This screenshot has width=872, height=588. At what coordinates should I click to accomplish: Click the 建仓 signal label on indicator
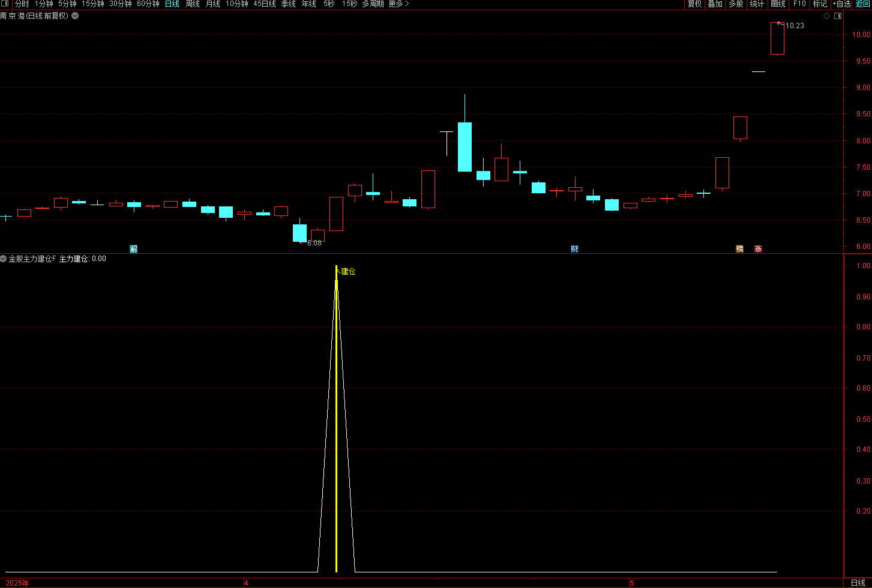click(x=348, y=272)
